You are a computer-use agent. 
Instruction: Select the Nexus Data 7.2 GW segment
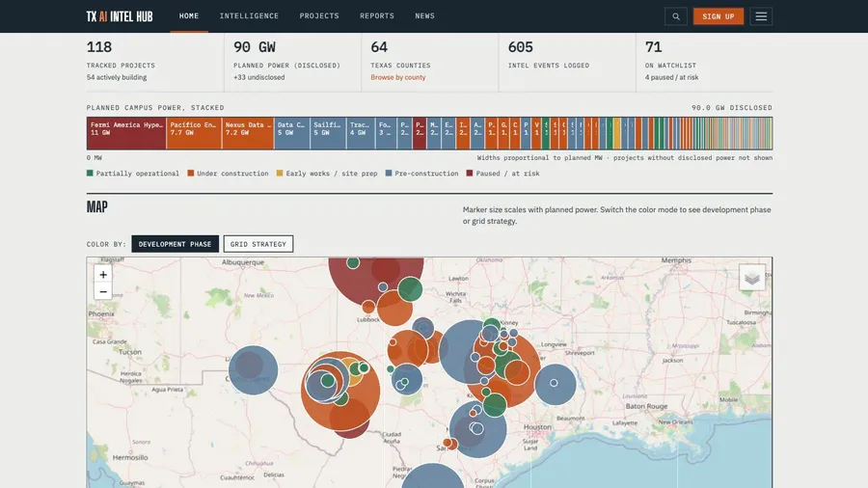tap(248, 133)
